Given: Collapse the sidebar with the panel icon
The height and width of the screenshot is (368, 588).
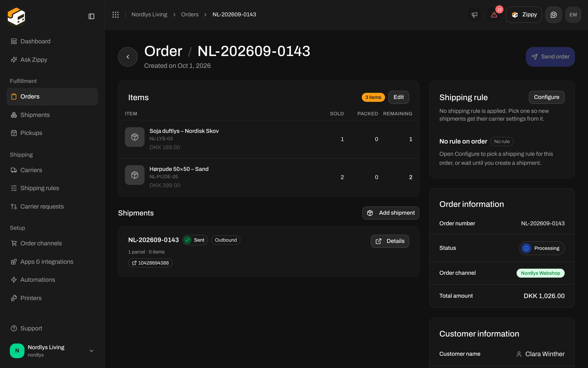Looking at the screenshot, I should 91,16.
